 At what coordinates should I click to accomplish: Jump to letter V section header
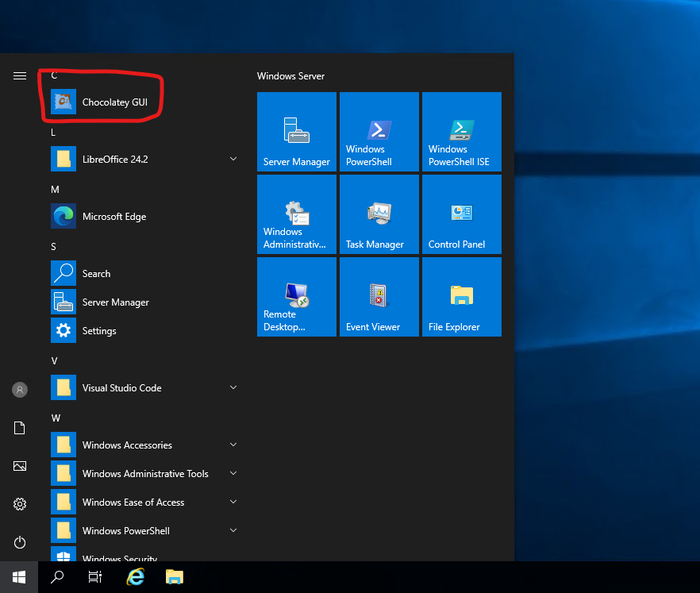54,360
